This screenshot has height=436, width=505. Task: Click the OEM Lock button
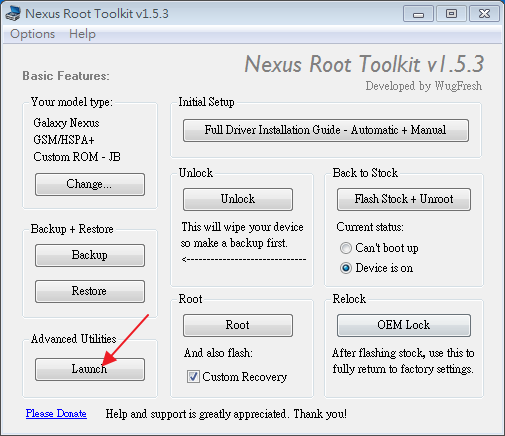pyautogui.click(x=404, y=325)
